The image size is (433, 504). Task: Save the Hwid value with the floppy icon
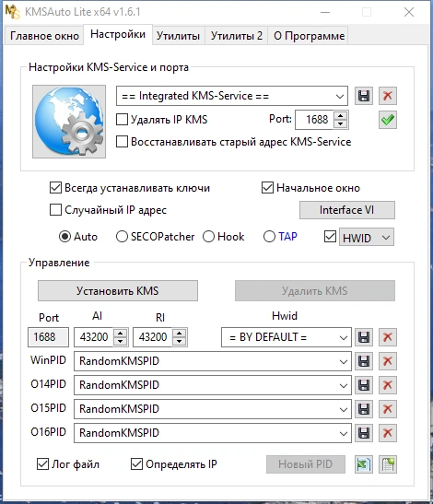[x=364, y=337]
